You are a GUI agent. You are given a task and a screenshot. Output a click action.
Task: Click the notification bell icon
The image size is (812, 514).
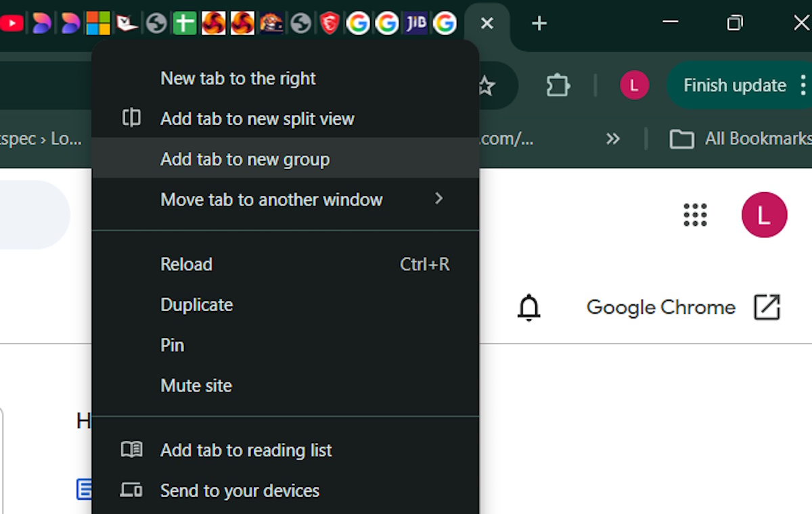(530, 308)
